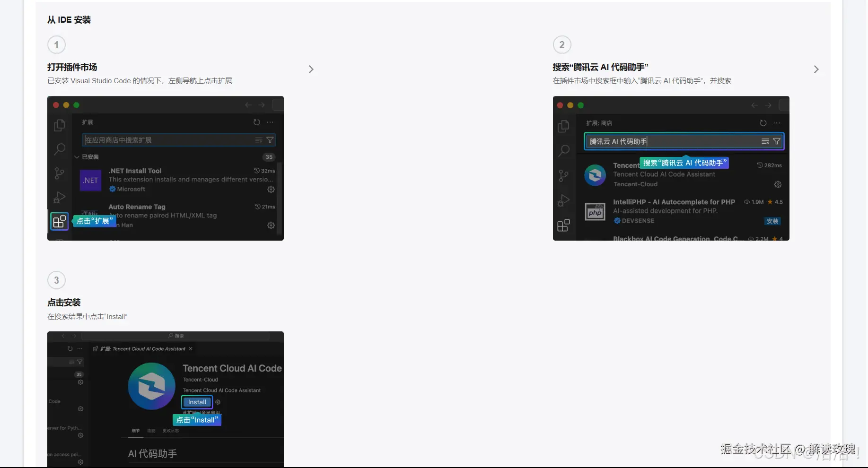Click the PHP logo icon of IntelliPHP result
Screen dimensions: 868x468
pos(595,212)
